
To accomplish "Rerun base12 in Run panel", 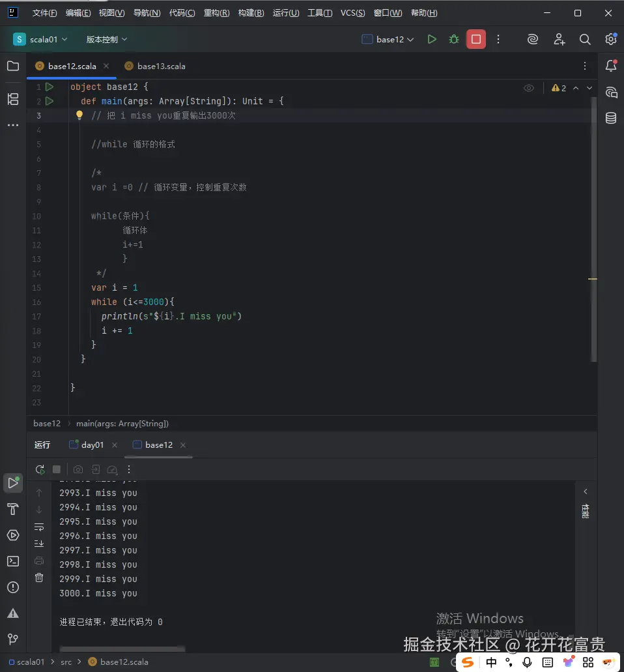I will pos(40,470).
